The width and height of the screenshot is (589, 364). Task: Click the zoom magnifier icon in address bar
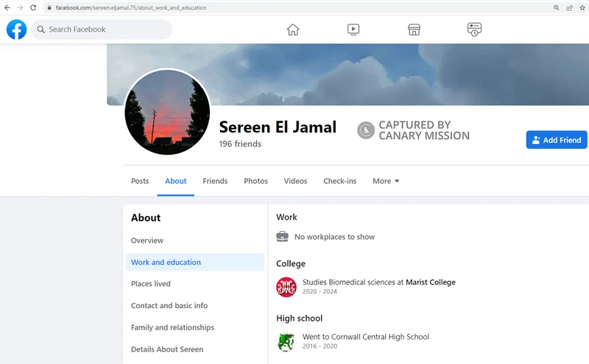[557, 7]
